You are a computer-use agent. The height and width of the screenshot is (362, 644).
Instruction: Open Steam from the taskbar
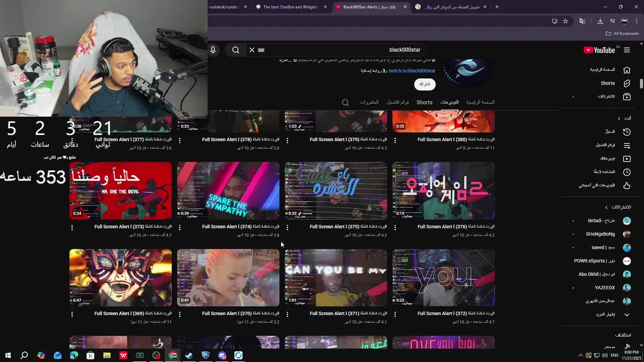click(x=189, y=355)
